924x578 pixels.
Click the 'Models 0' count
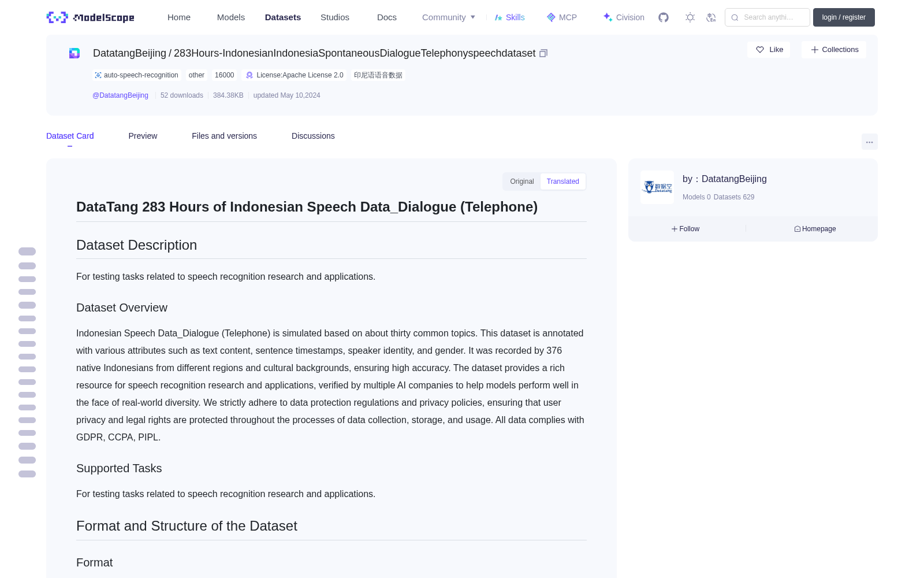click(x=696, y=197)
